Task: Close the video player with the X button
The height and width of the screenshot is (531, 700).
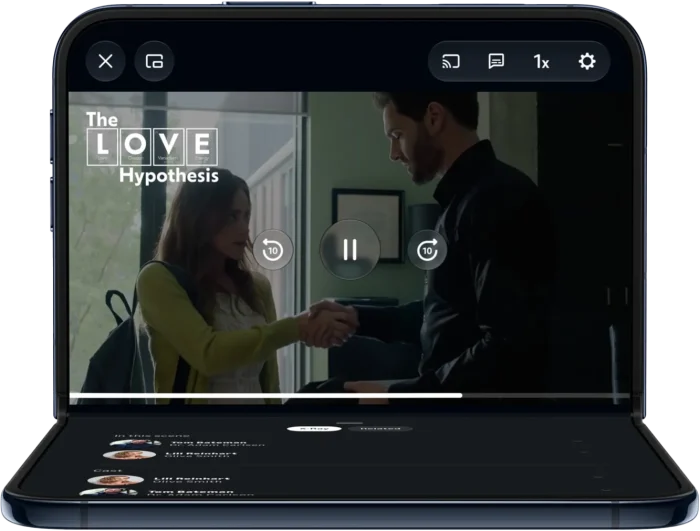Action: point(105,61)
